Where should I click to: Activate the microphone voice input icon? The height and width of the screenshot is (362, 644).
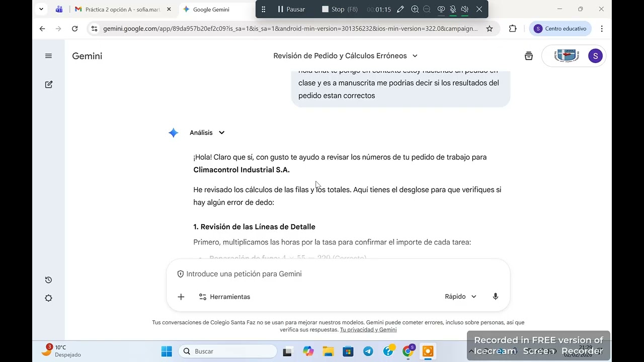tap(496, 297)
